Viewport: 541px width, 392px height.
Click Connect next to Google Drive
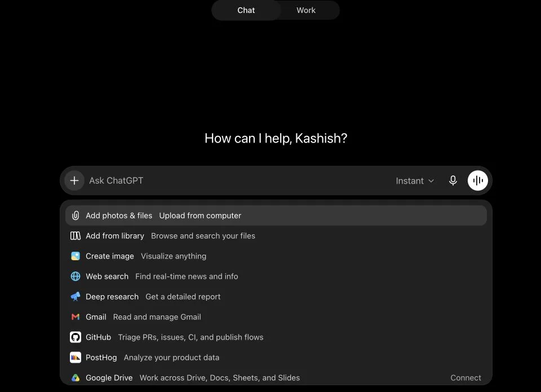(x=466, y=378)
